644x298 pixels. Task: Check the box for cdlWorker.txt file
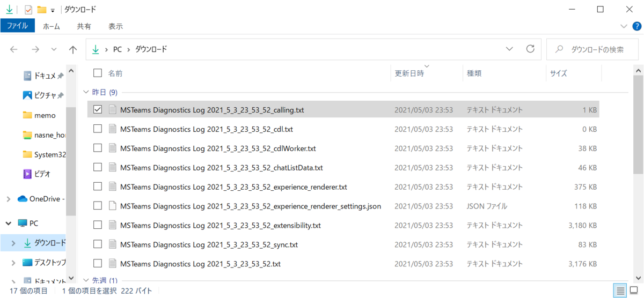(x=97, y=148)
